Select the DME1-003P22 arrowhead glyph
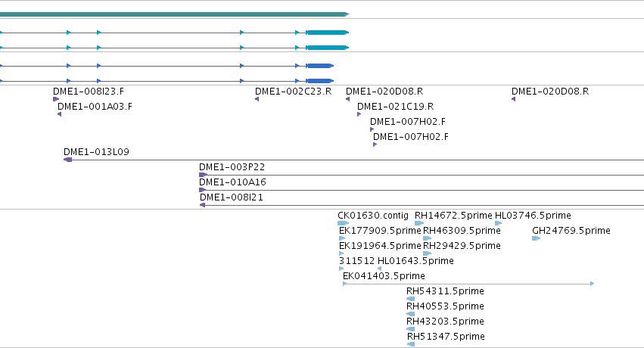Image resolution: width=644 pixels, height=348 pixels. [203, 175]
